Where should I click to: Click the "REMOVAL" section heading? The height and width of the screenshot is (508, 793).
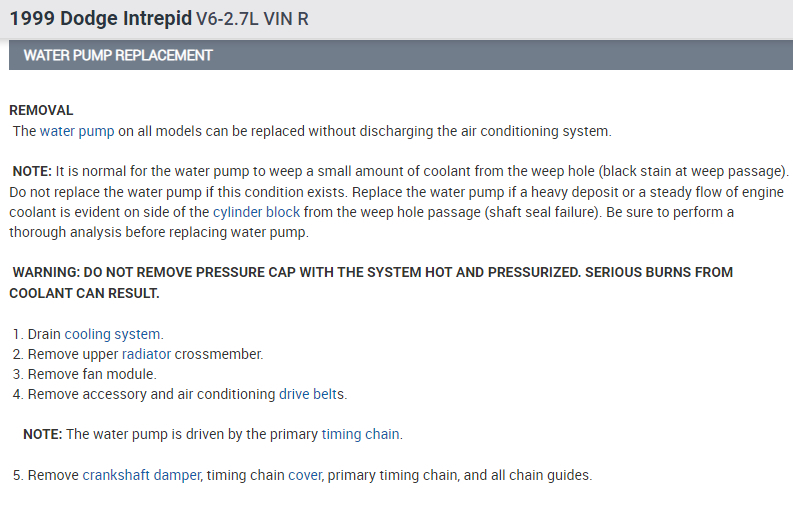point(41,110)
